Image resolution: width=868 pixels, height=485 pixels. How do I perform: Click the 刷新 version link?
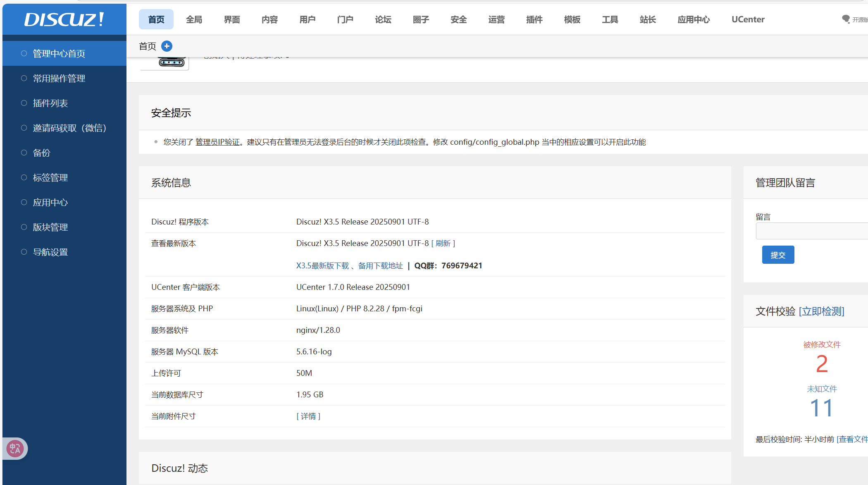(x=443, y=243)
